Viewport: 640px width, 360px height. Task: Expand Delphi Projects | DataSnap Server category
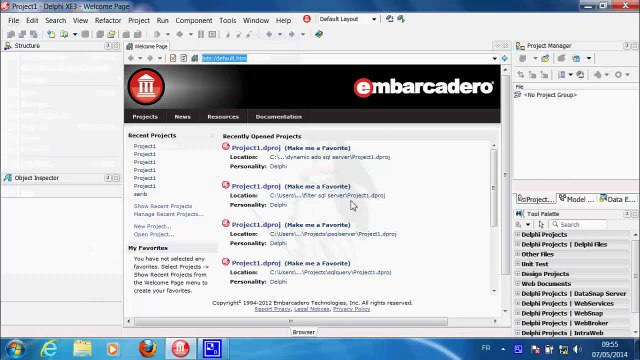pos(518,293)
